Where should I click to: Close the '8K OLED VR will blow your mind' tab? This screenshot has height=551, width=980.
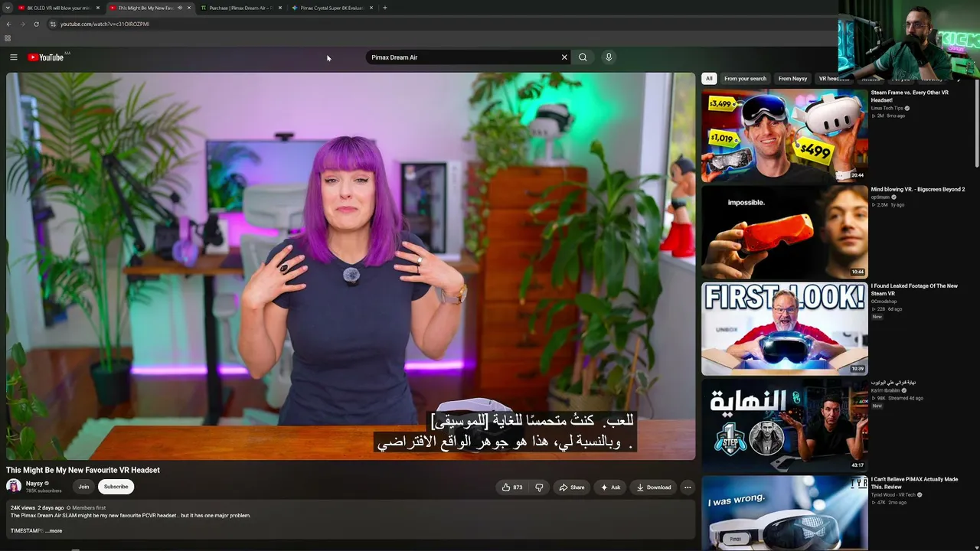coord(98,8)
